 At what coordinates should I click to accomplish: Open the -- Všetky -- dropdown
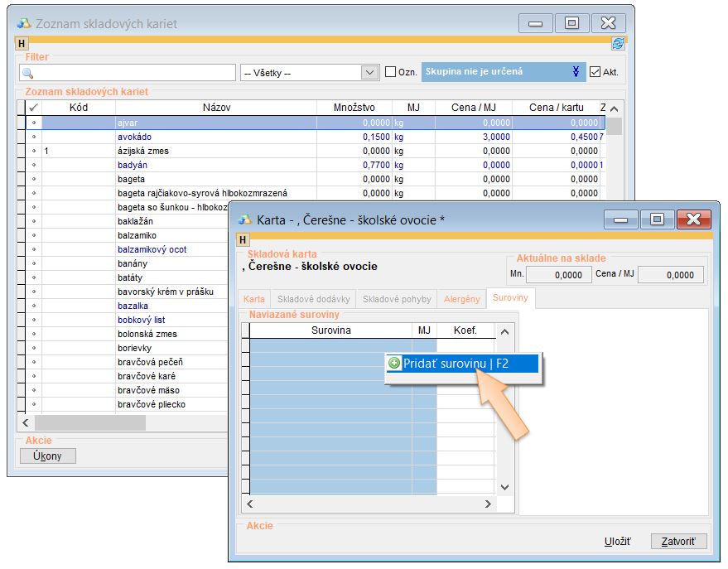(370, 73)
